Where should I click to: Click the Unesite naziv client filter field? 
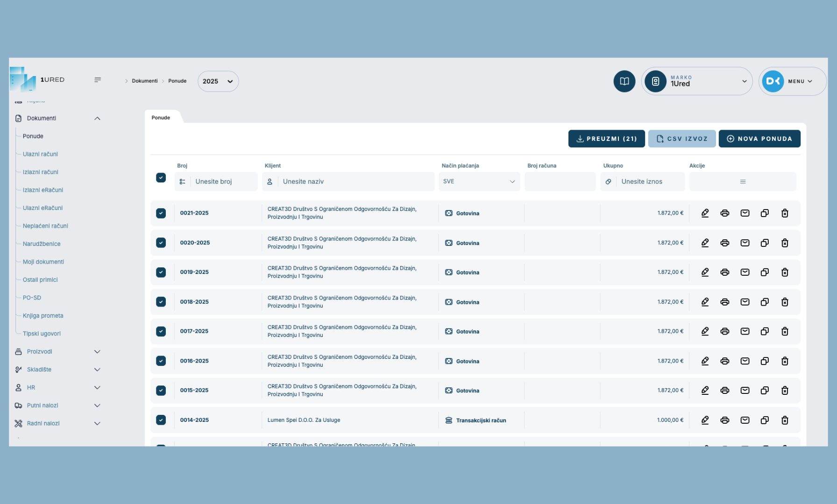tap(355, 182)
